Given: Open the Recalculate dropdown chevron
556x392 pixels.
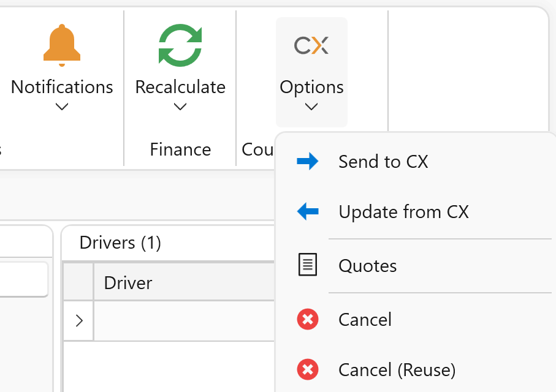Looking at the screenshot, I should (x=180, y=107).
